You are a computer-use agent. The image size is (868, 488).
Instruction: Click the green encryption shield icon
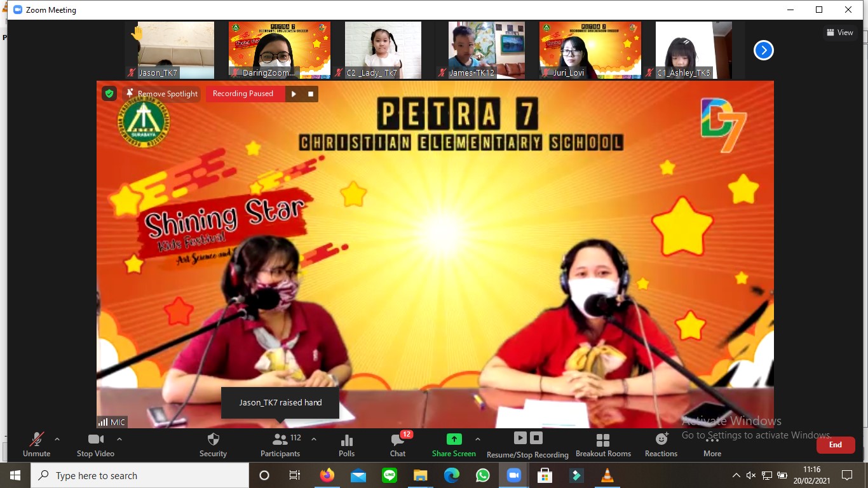pyautogui.click(x=109, y=94)
